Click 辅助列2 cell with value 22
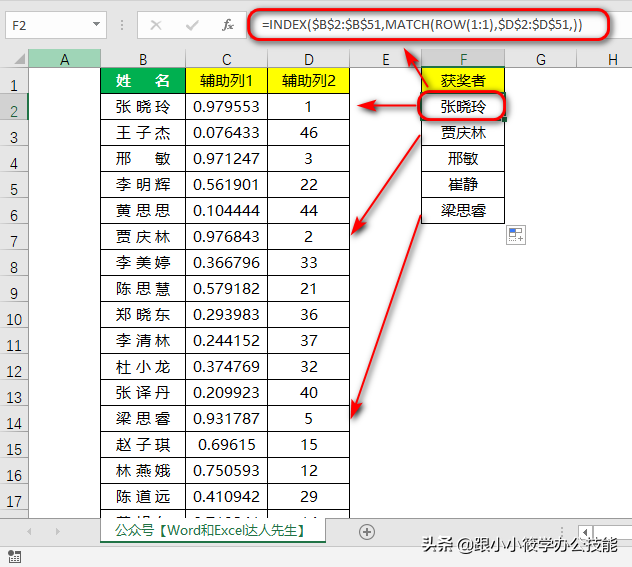The height and width of the screenshot is (567, 632). [x=309, y=185]
